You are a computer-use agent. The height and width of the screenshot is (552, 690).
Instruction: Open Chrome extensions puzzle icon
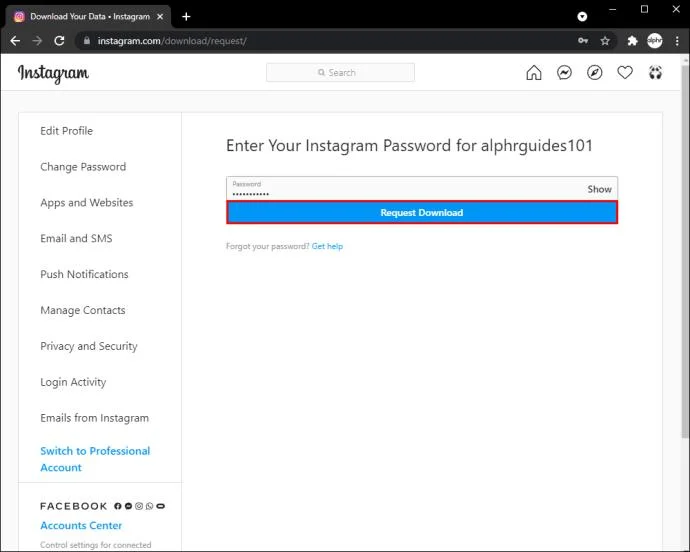[632, 41]
